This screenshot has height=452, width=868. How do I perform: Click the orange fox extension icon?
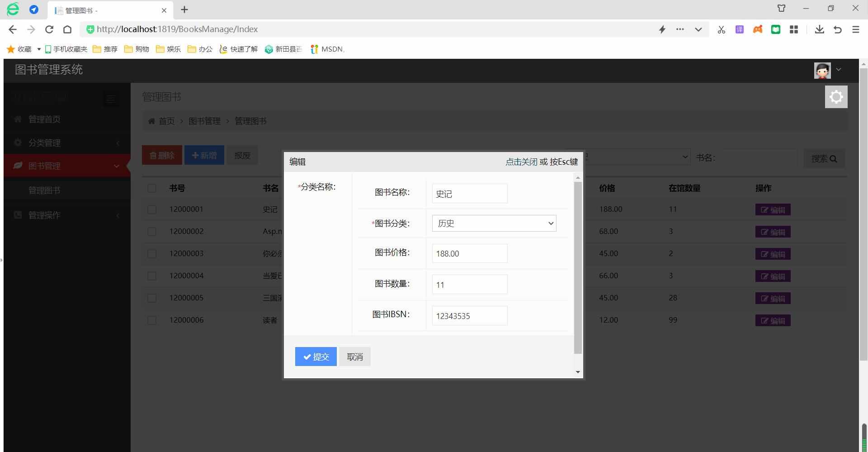coord(758,29)
